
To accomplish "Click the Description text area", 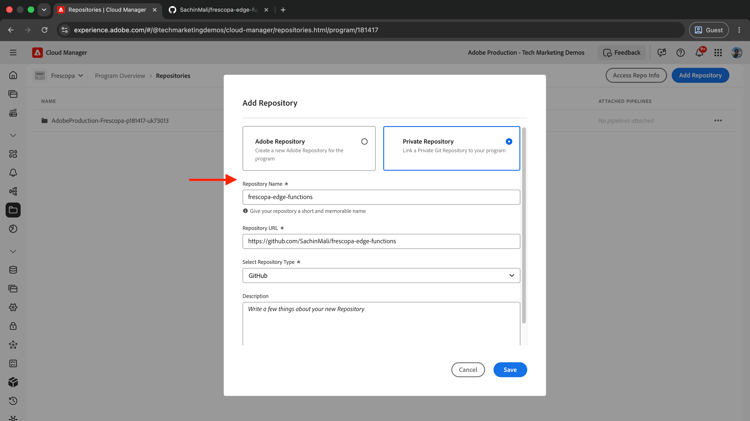I will pos(381,323).
